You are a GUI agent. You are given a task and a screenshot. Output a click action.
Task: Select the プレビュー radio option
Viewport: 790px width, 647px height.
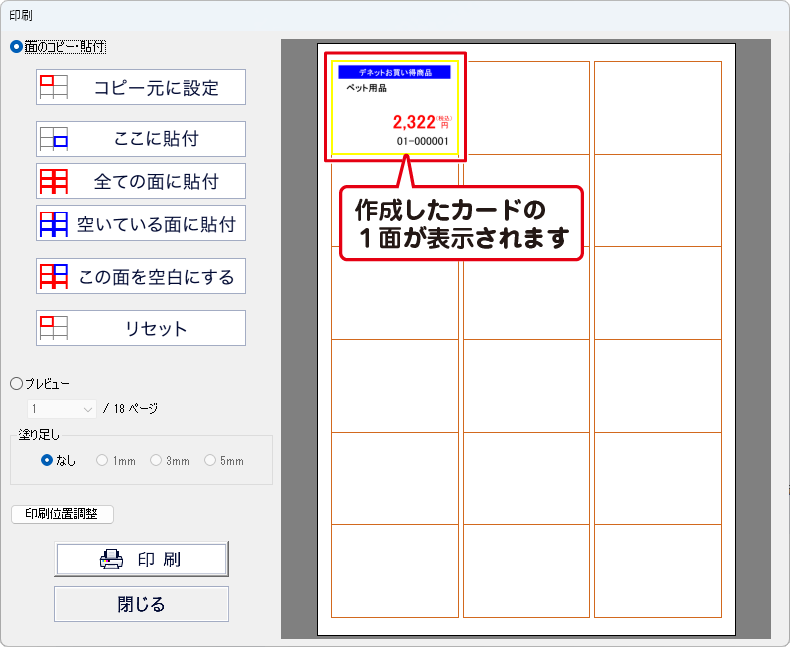16,383
